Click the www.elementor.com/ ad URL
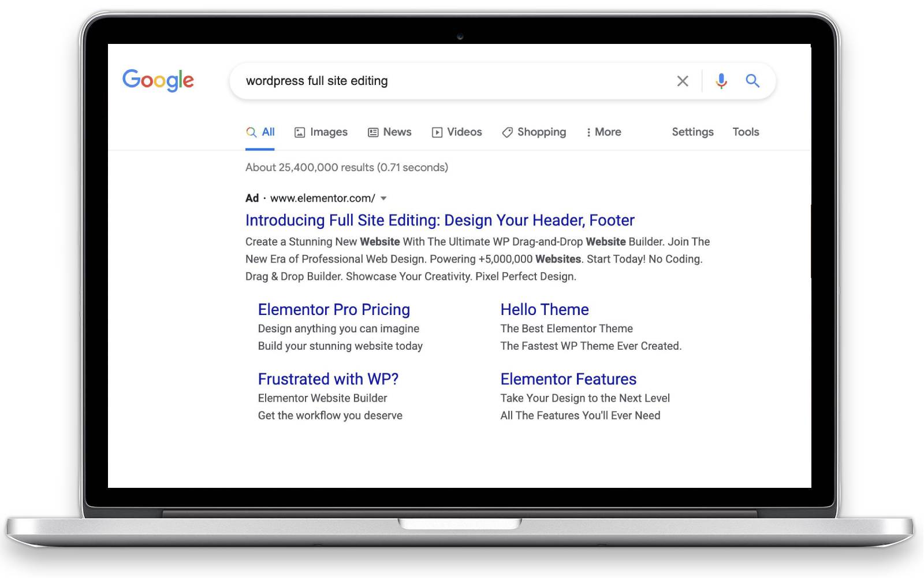 tap(323, 198)
